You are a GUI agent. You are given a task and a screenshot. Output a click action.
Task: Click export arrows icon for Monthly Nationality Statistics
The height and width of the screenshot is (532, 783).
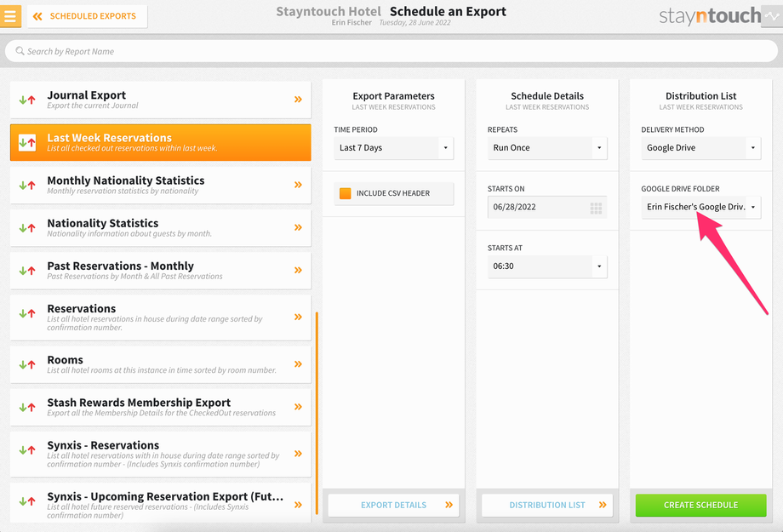(x=27, y=186)
